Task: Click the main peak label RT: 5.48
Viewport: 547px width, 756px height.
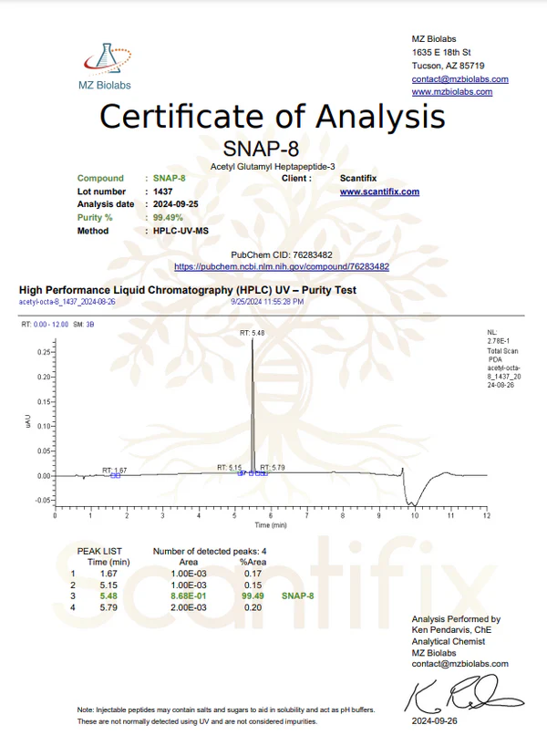Action: 252,333
